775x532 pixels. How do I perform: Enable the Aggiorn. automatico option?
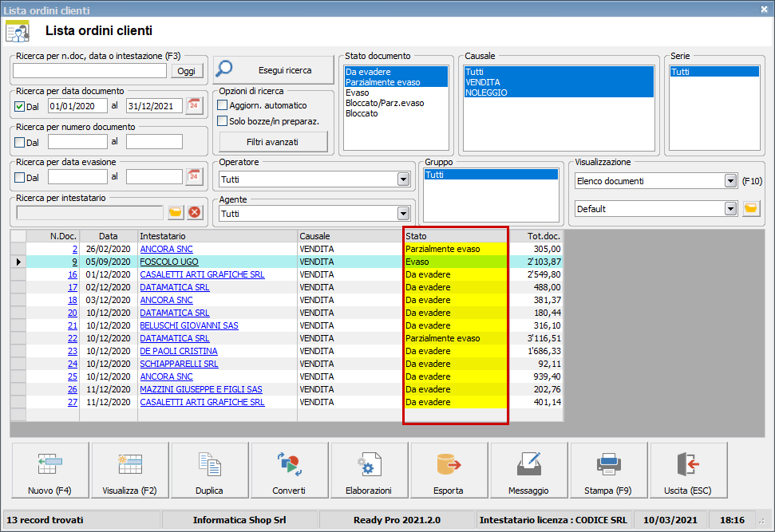222,107
